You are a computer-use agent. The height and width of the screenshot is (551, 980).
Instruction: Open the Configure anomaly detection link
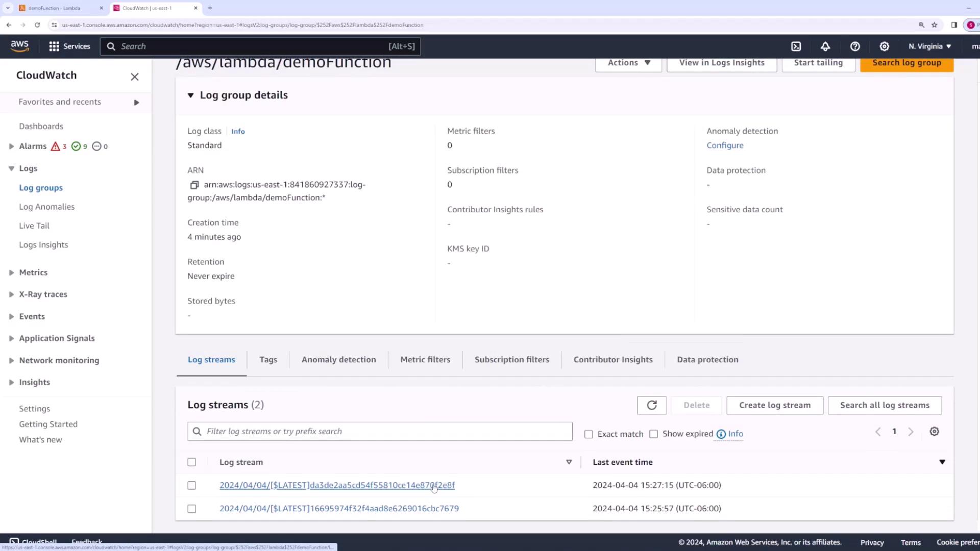725,145
